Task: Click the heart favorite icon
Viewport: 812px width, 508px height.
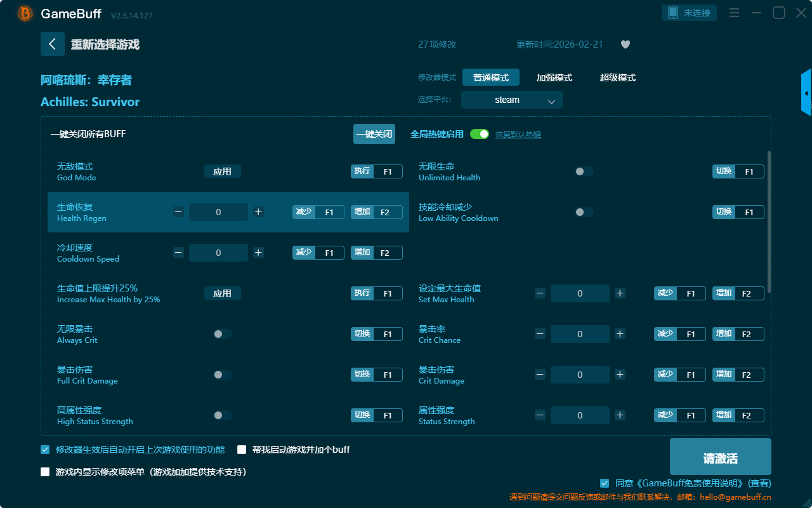Action: click(x=625, y=44)
